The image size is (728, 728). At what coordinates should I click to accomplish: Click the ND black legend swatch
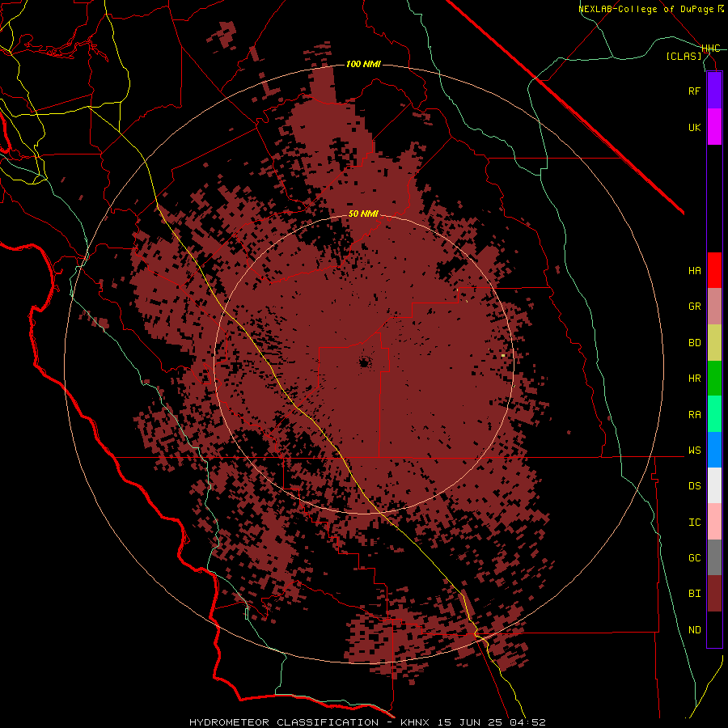714,629
